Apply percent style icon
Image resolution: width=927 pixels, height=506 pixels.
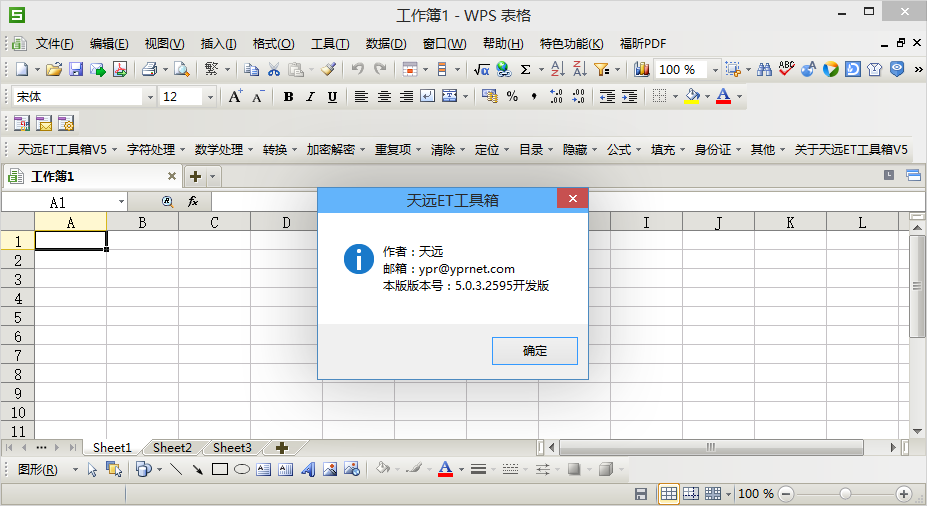click(512, 96)
